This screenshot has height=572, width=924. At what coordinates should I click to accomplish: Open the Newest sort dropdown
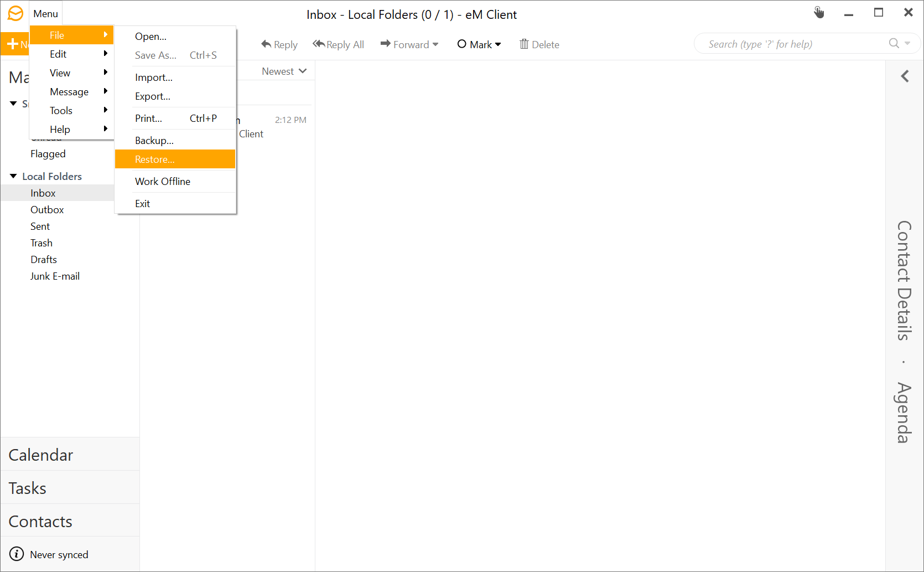click(x=284, y=71)
